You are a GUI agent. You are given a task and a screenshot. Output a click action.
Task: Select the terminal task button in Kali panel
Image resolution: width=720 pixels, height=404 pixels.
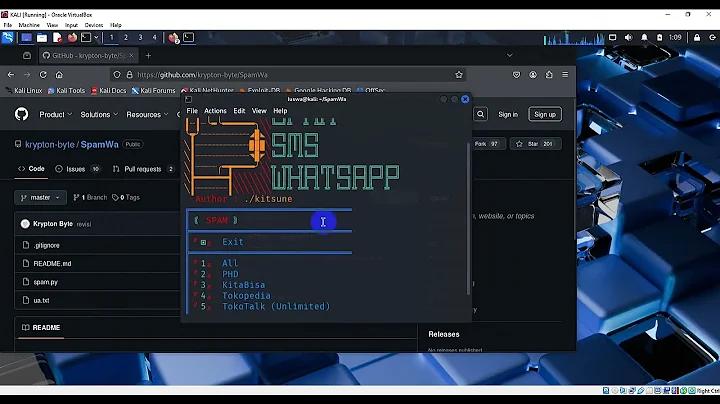tap(189, 38)
